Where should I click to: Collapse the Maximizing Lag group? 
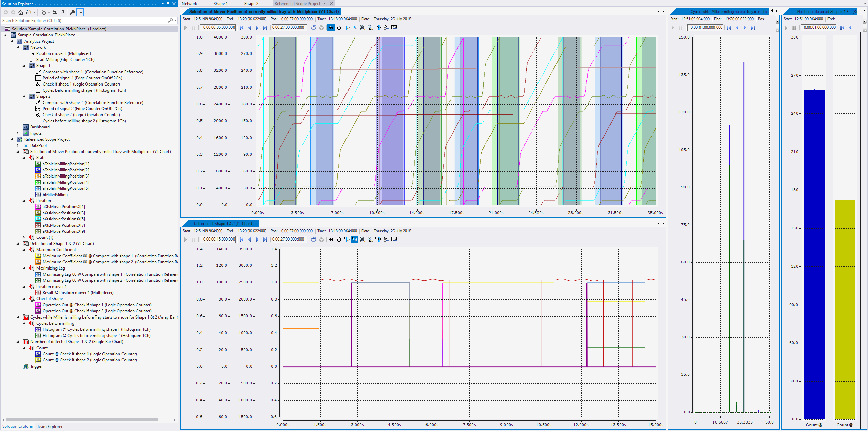pos(24,268)
